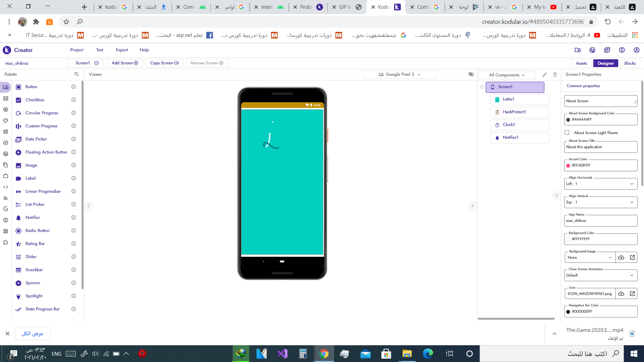Open Chrome from the Windows taskbar

324,354
